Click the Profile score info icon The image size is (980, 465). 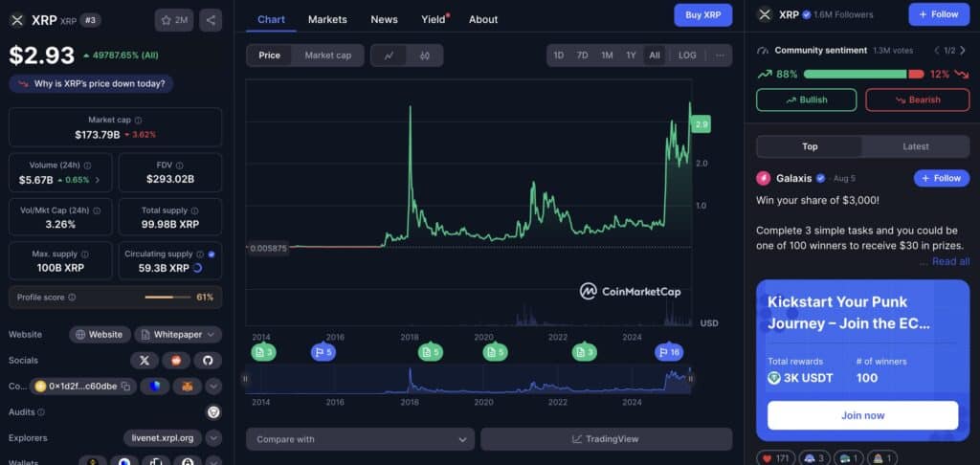tap(72, 298)
